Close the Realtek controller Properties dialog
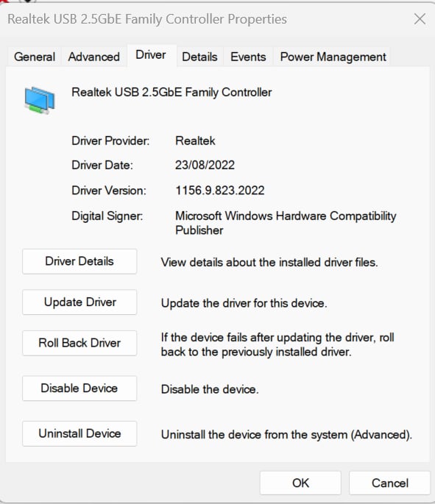 (420, 19)
